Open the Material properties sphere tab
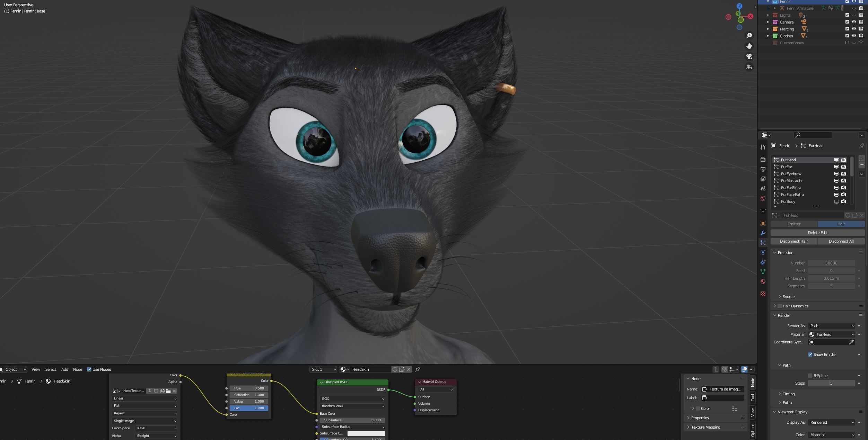The height and width of the screenshot is (440, 868). 763,281
